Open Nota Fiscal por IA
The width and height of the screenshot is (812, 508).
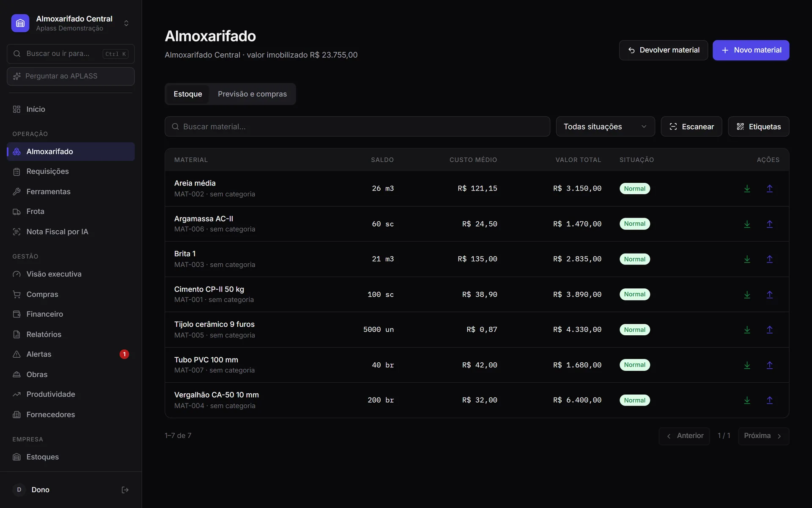pyautogui.click(x=71, y=232)
